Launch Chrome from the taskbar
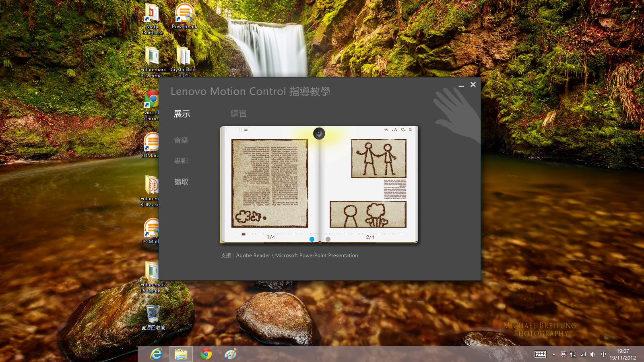Image resolution: width=644 pixels, height=362 pixels. tap(206, 354)
